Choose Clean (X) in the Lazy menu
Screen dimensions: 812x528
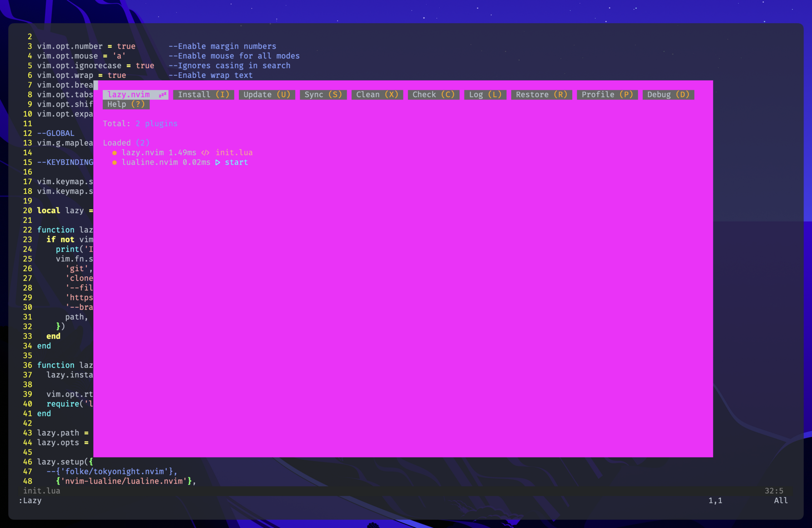coord(377,95)
